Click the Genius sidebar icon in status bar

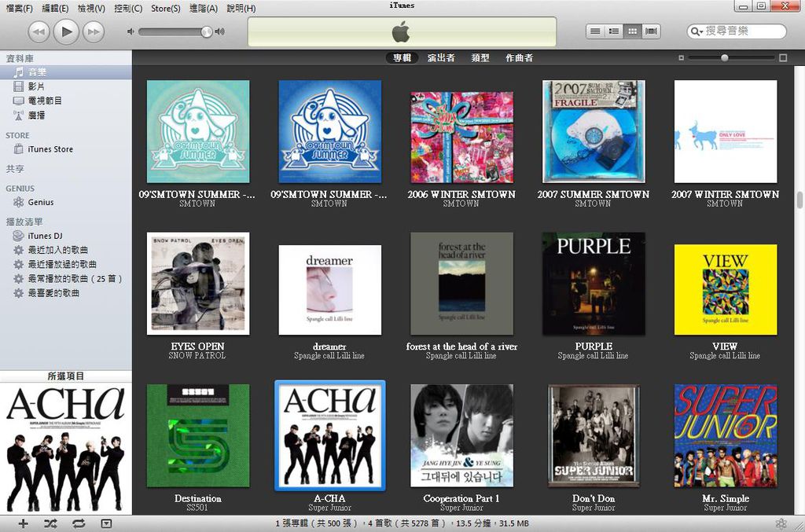coord(781,523)
